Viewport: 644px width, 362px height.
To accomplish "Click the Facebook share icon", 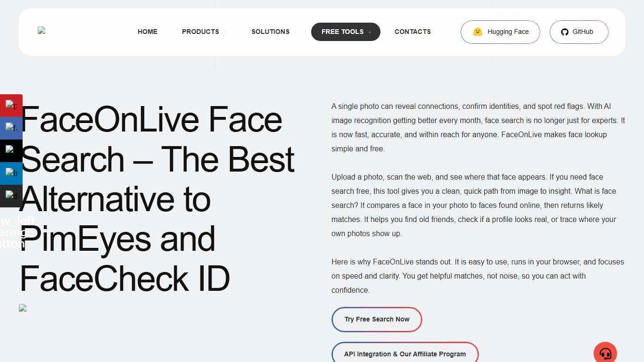I will point(11,128).
